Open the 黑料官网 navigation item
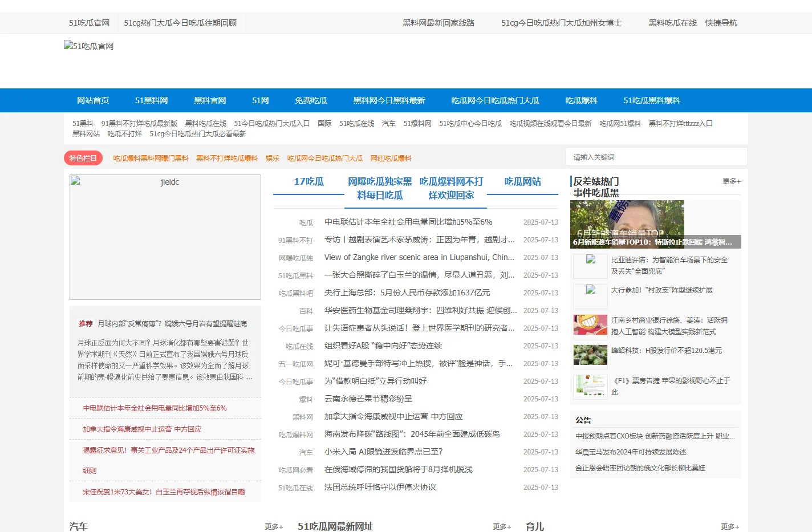Image resolution: width=812 pixels, height=532 pixels. coord(210,100)
